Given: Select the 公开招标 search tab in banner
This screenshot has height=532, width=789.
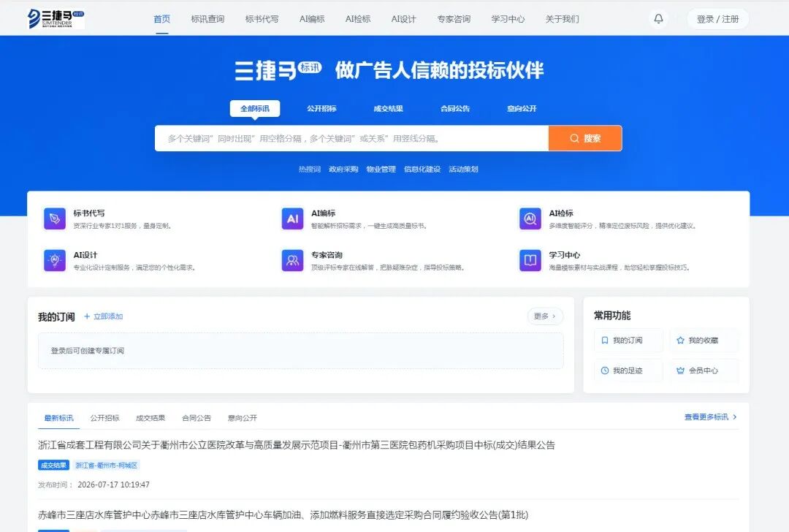Looking at the screenshot, I should [x=321, y=108].
